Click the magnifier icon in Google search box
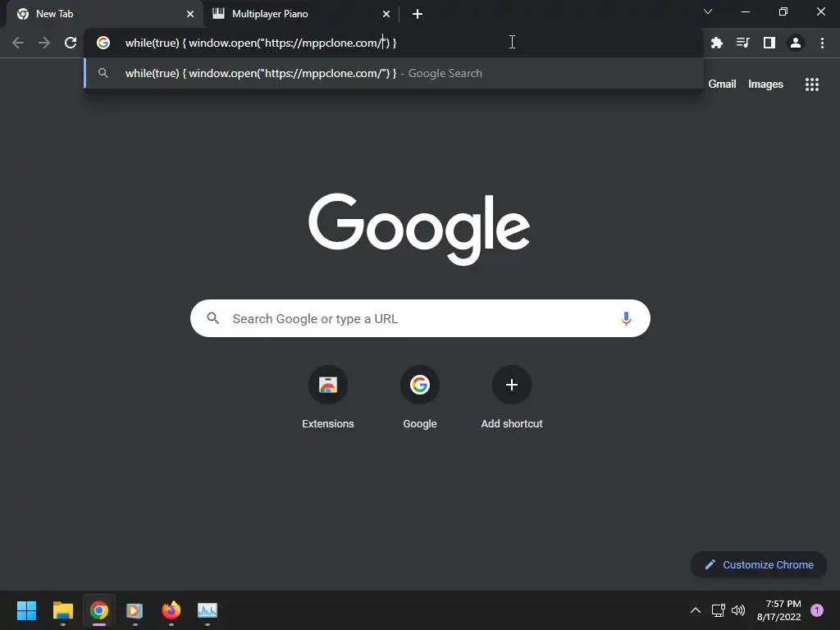 click(213, 319)
